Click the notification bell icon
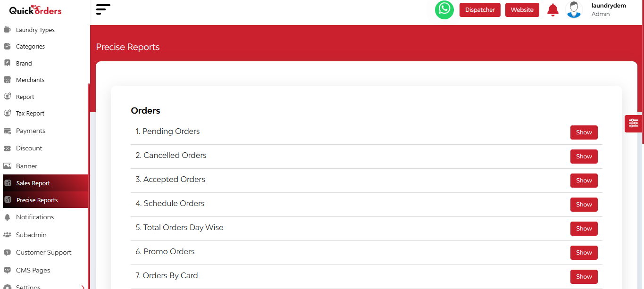The width and height of the screenshot is (644, 289). [x=552, y=10]
